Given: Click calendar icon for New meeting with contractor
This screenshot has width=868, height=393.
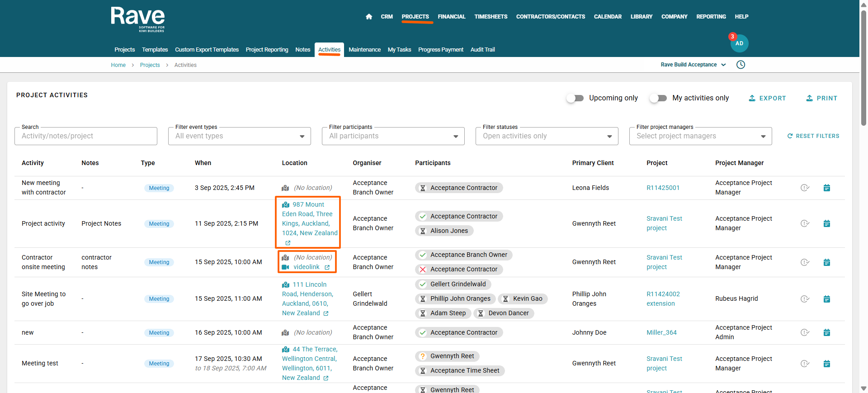Looking at the screenshot, I should click(x=826, y=188).
